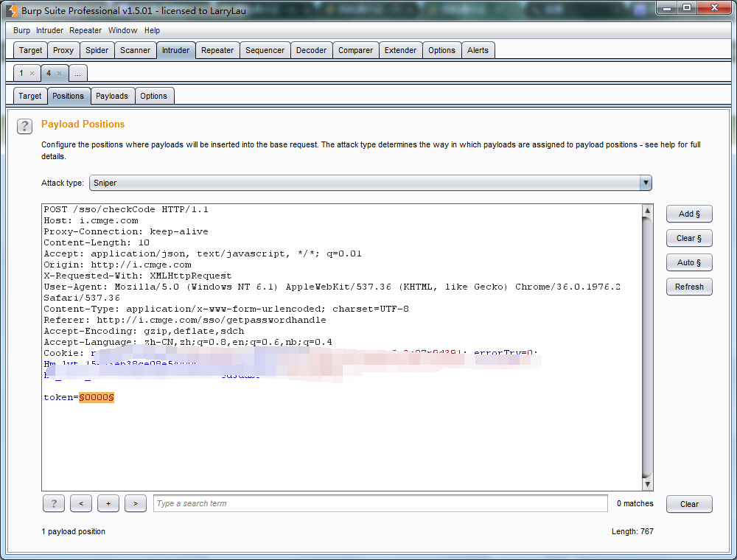The height and width of the screenshot is (560, 737).
Task: Click the highlighted §0000§ payload marker
Action: tap(97, 397)
